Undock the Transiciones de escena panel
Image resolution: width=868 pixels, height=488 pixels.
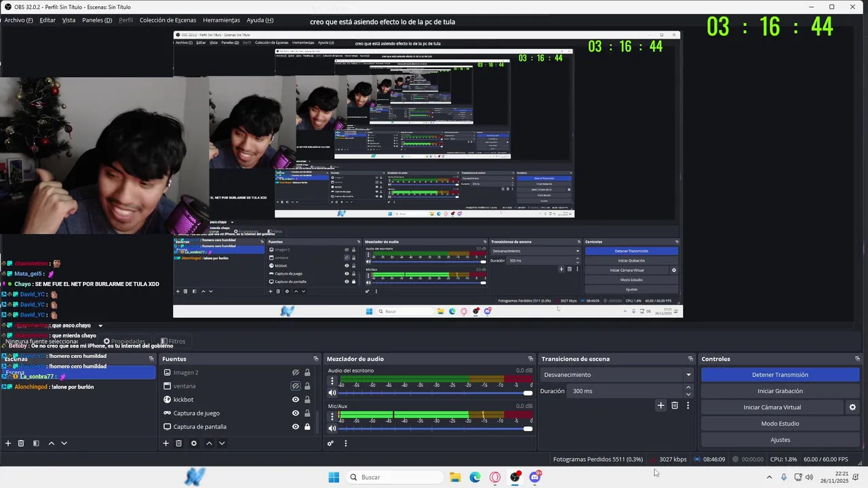pyautogui.click(x=690, y=359)
